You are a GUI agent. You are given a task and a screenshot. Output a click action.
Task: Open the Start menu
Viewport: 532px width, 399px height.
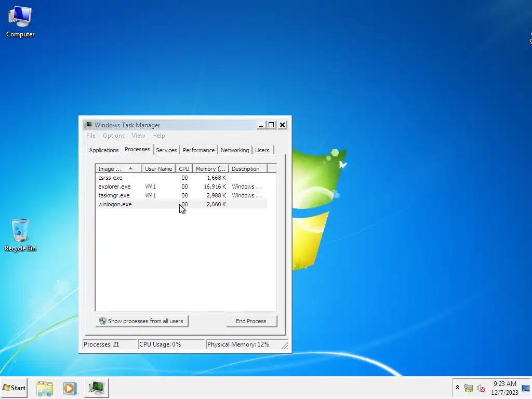(x=14, y=388)
